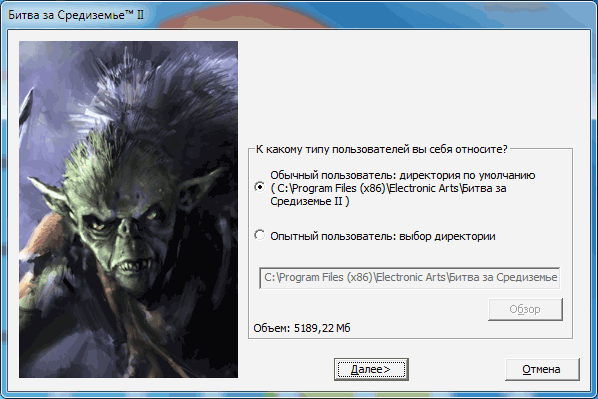
Task: Choose the "Опытный пользователь" radio button
Action: (260, 235)
